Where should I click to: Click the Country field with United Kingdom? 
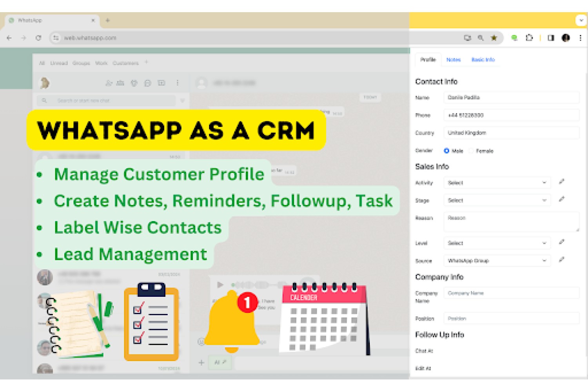(x=512, y=133)
